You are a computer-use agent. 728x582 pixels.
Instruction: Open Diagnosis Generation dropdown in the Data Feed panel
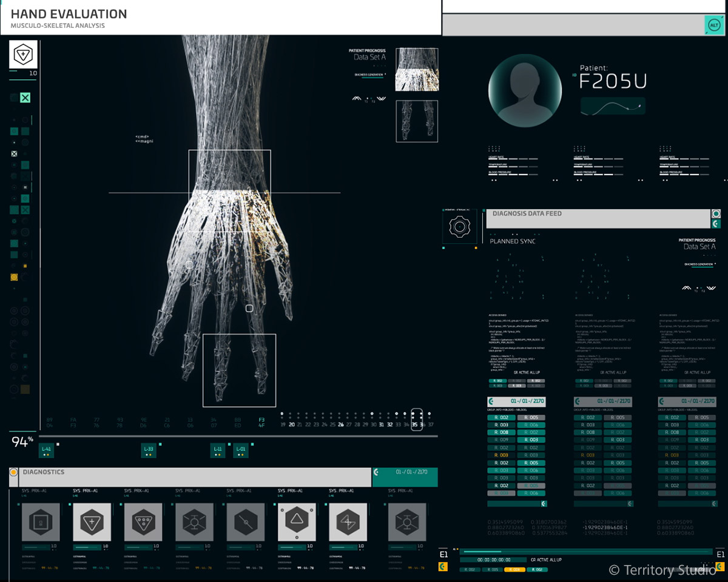tap(699, 264)
